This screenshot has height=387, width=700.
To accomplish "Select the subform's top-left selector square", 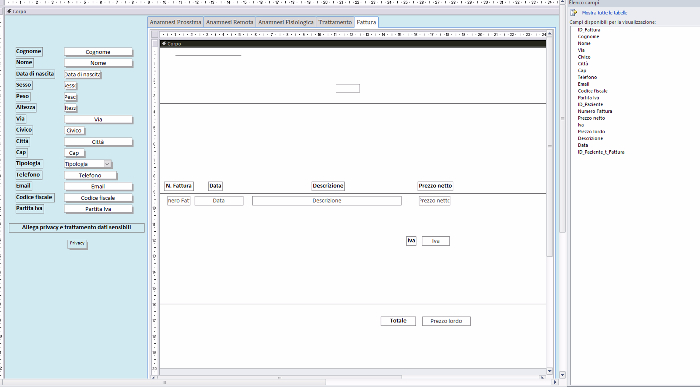I will (155, 34).
